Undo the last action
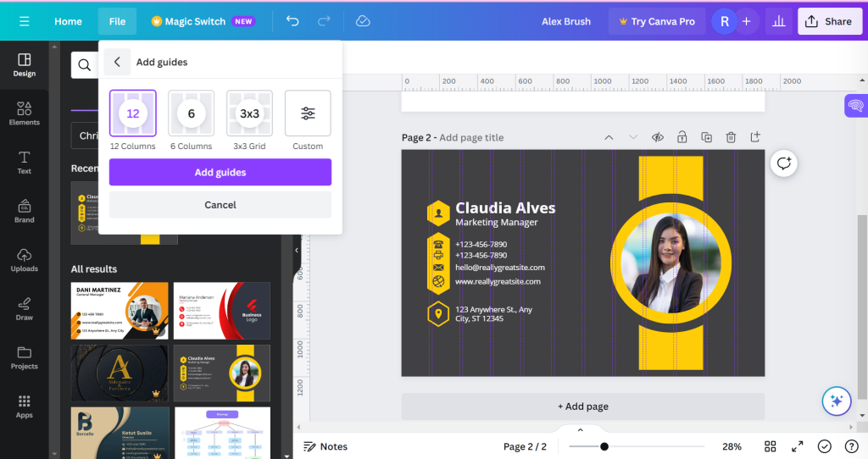This screenshot has height=459, width=868. pyautogui.click(x=292, y=21)
